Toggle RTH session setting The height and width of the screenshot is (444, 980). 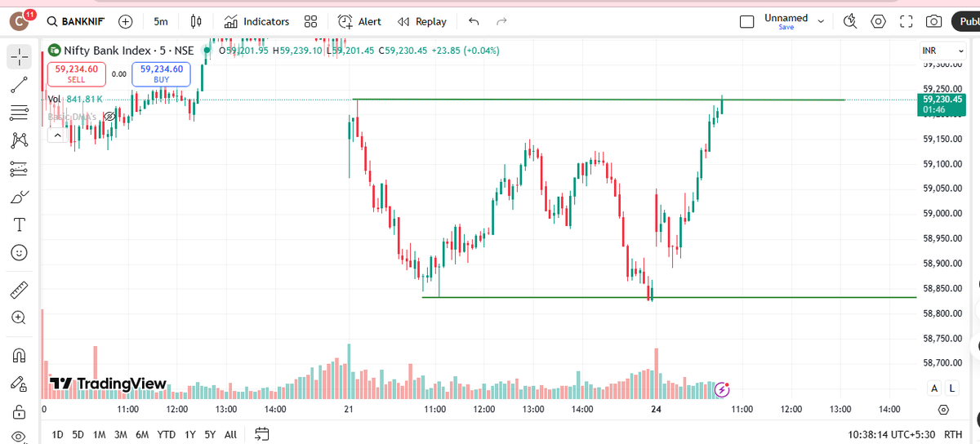(952, 435)
